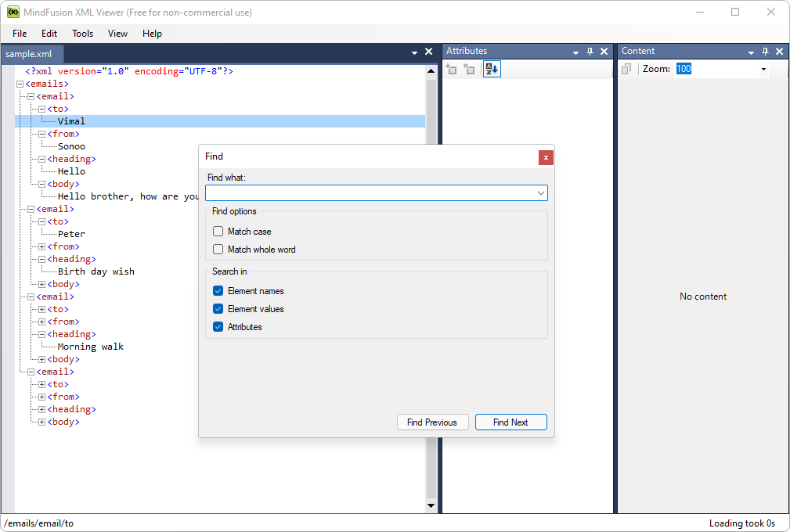This screenshot has width=790, height=532.
Task: Open the Zoom value dropdown
Action: pos(764,69)
